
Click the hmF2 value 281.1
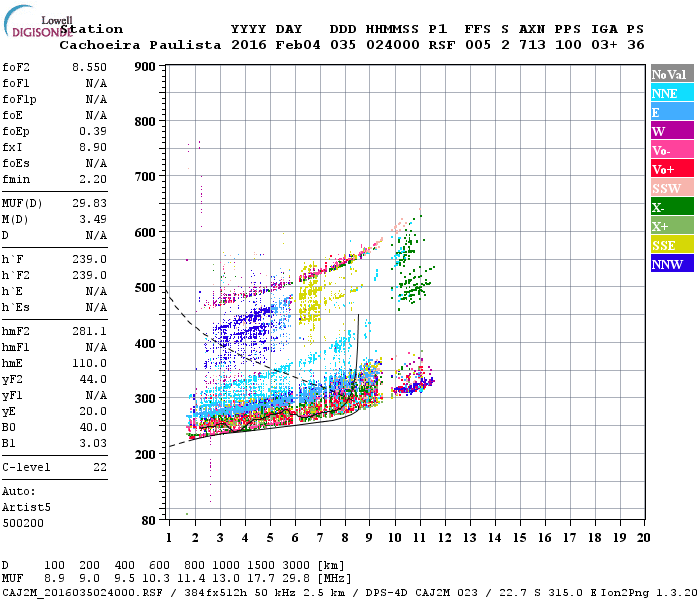click(89, 331)
